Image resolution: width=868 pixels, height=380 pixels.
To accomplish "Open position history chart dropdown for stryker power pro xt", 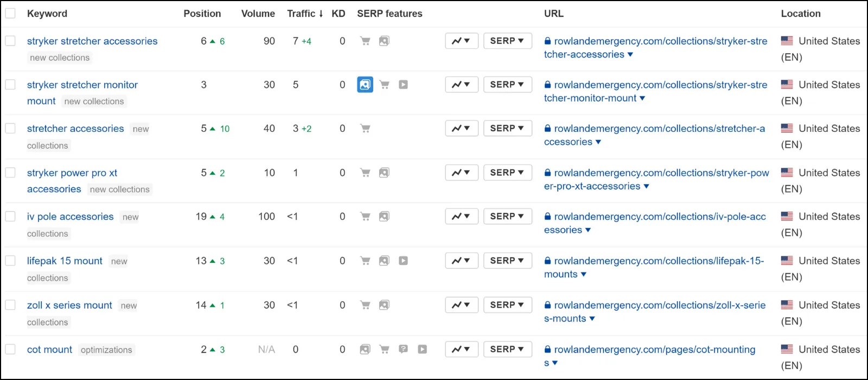I will (x=461, y=173).
